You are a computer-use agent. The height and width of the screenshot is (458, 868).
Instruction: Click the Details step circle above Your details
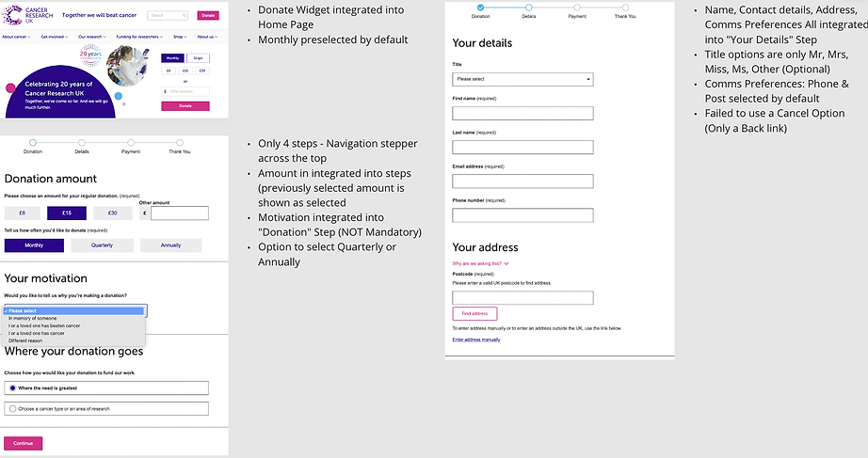click(529, 8)
